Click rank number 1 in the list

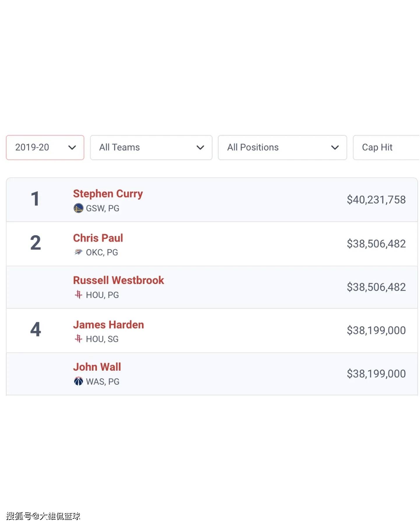click(x=35, y=199)
